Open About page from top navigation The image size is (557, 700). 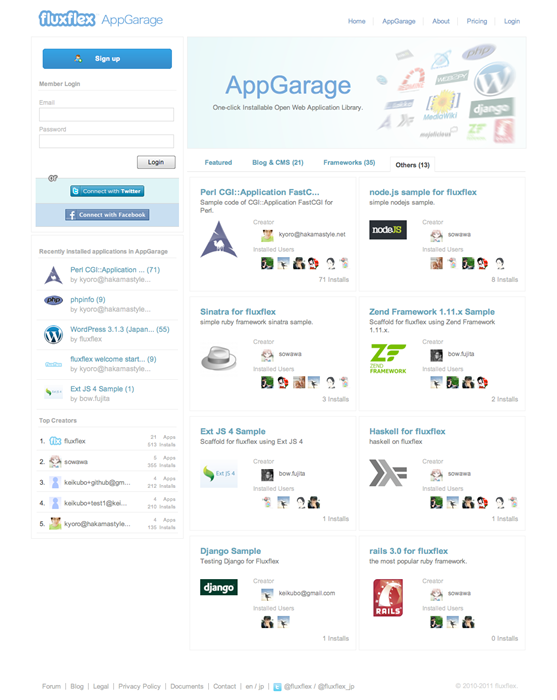pos(441,21)
